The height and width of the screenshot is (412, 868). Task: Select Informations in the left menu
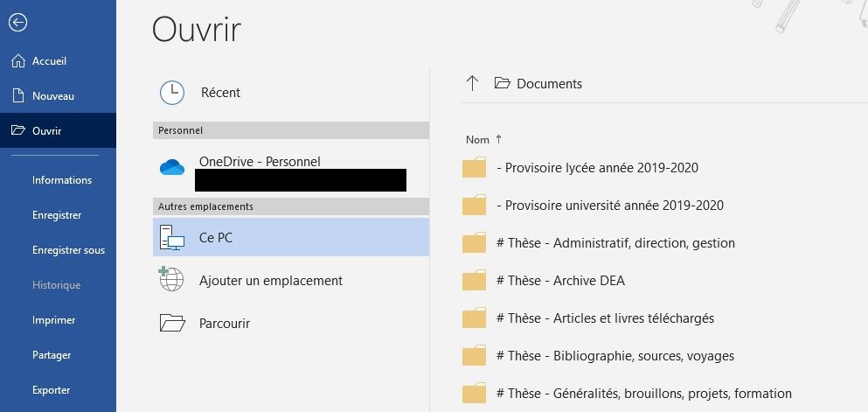point(61,180)
